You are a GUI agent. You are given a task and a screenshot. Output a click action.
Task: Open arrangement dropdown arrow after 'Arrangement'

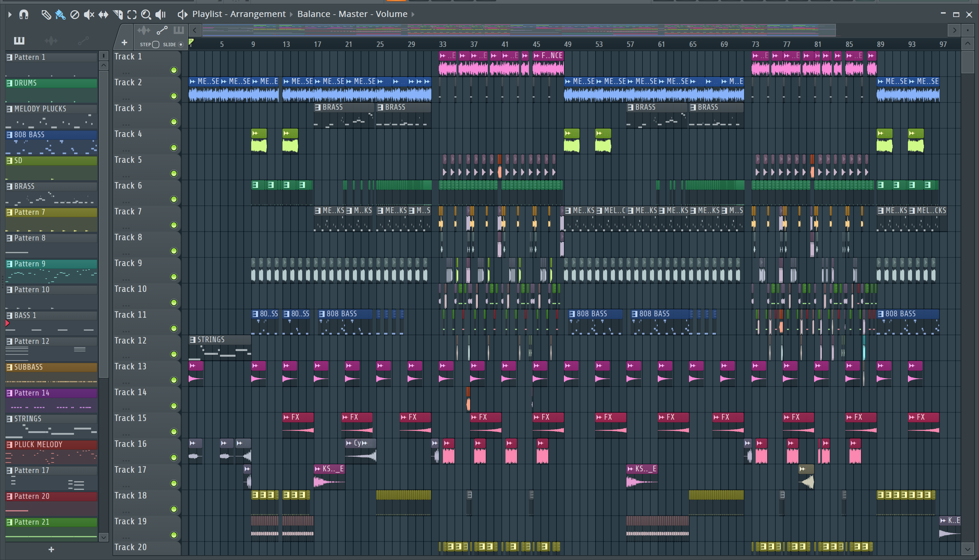point(291,15)
